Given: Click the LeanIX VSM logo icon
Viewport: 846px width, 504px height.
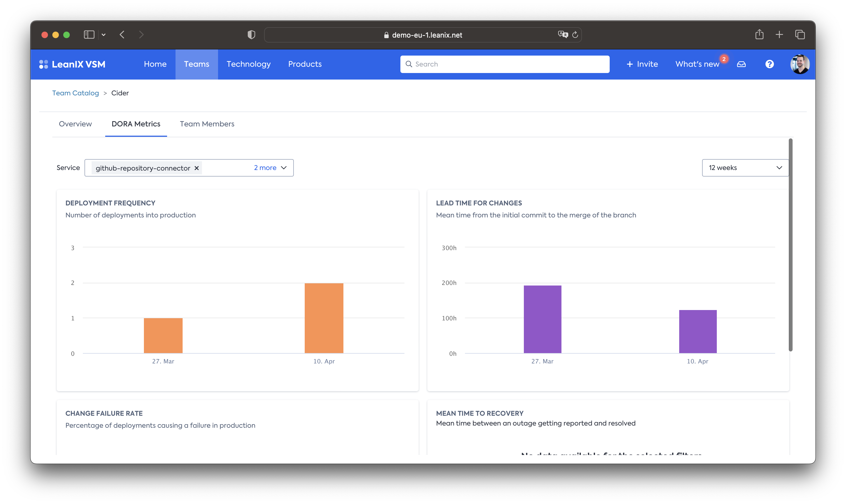Looking at the screenshot, I should pos(44,64).
